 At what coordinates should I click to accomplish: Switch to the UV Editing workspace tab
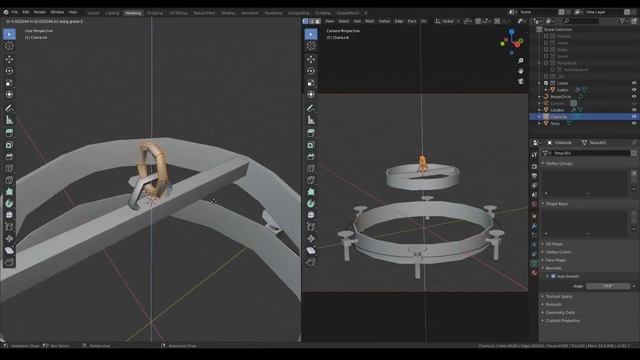(x=178, y=13)
